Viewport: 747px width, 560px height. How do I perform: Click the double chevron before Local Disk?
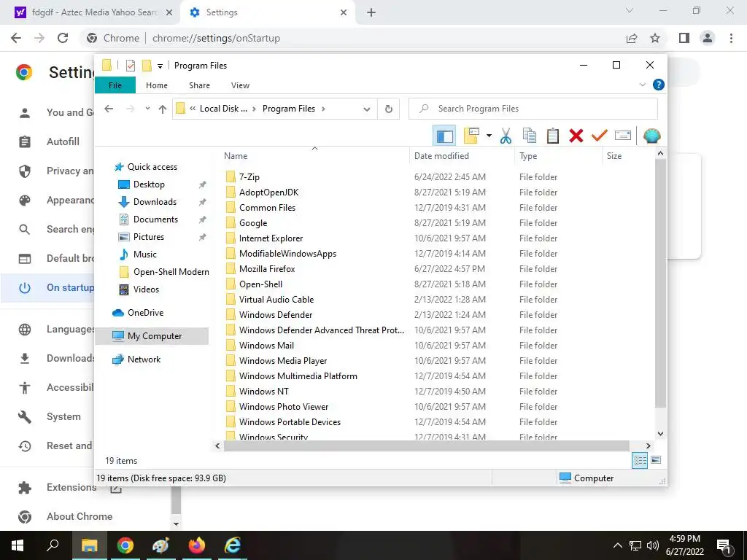tap(193, 109)
